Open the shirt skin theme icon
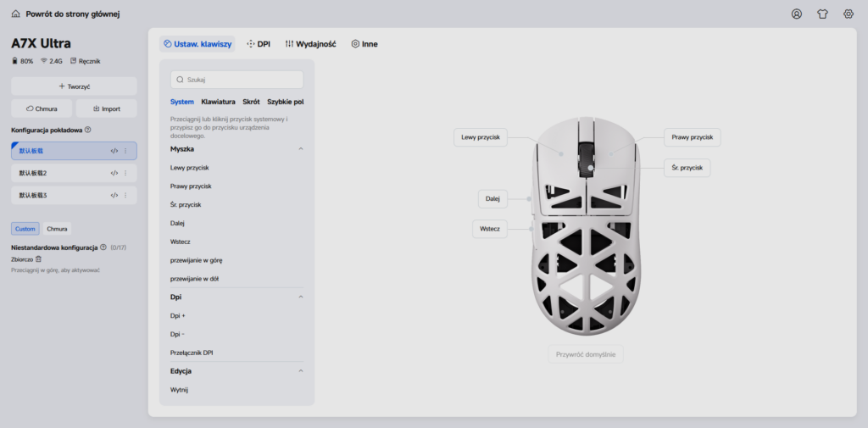Viewport: 868px width, 428px height. pyautogui.click(x=822, y=14)
